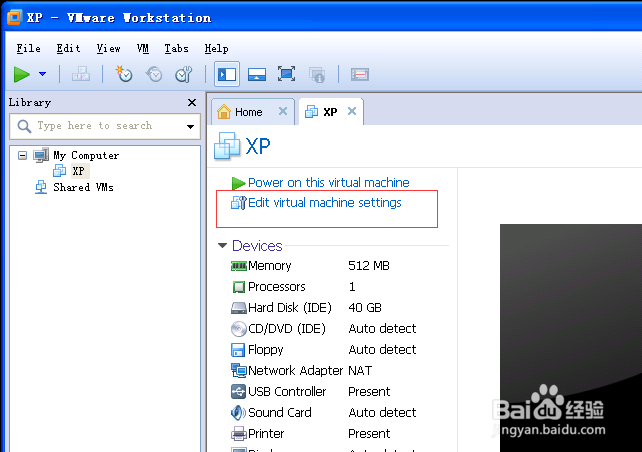Click the USB Controller icon

pos(238,392)
